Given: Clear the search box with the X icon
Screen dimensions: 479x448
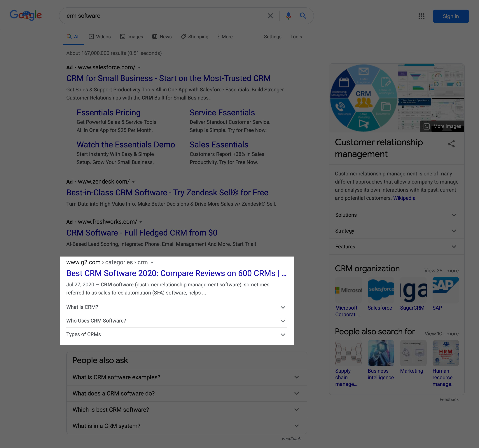Looking at the screenshot, I should pos(270,16).
